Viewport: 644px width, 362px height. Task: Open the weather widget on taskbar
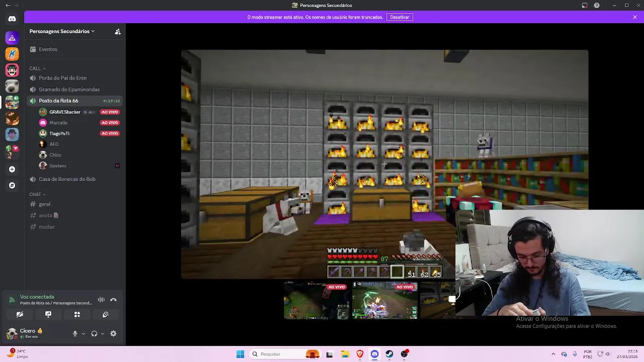point(18,354)
